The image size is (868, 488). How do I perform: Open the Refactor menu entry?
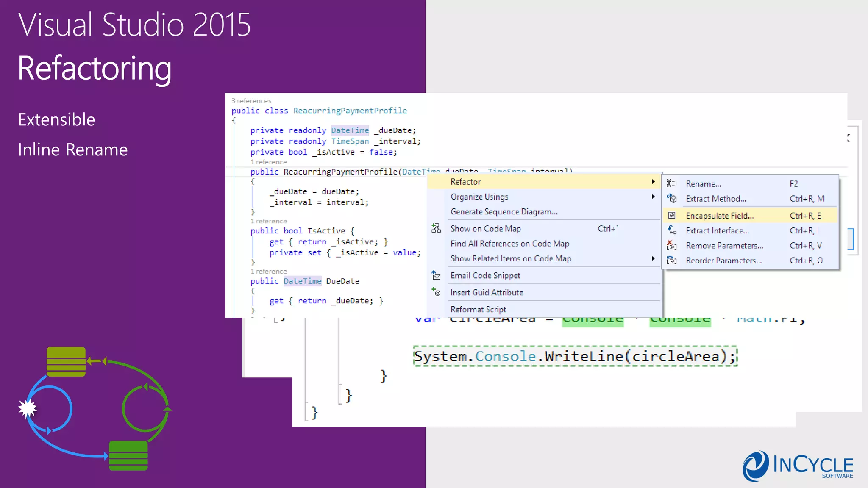543,182
